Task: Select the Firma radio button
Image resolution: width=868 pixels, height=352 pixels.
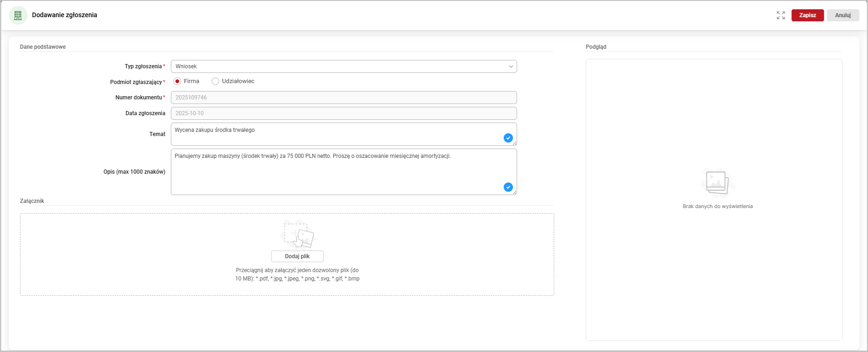Action: coord(177,81)
